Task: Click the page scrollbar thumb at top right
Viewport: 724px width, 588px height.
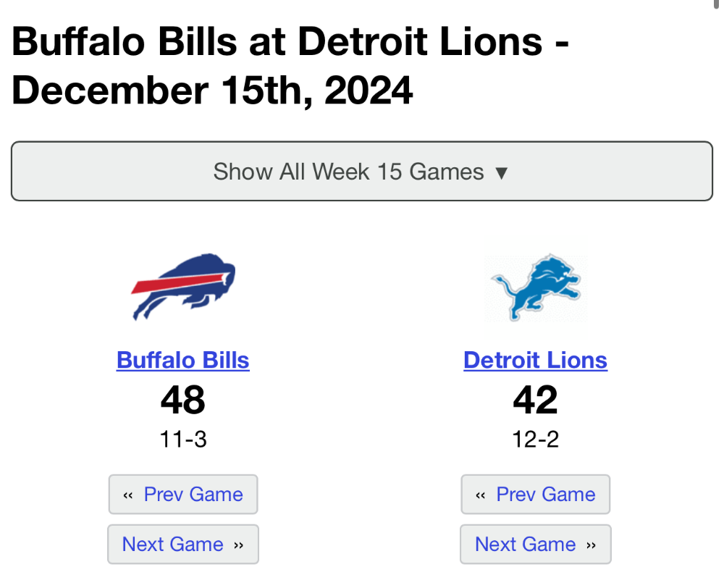Action: point(716,4)
